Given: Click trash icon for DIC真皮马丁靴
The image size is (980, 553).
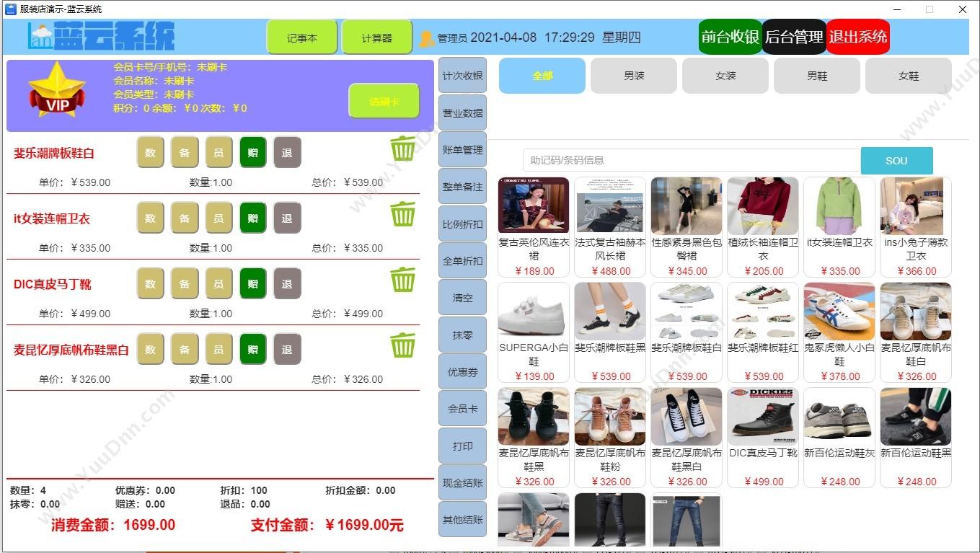Looking at the screenshot, I should (403, 280).
